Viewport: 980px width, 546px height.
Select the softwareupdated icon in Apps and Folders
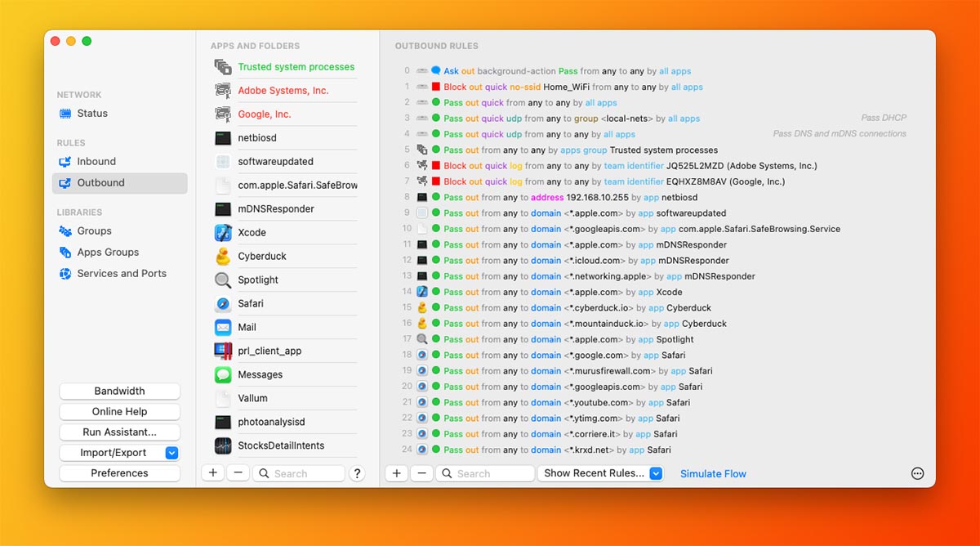[223, 162]
